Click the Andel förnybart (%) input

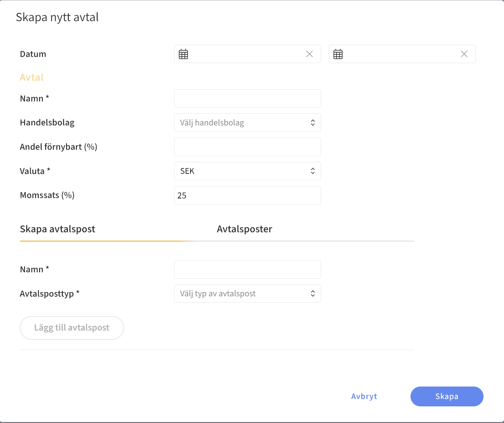[248, 147]
